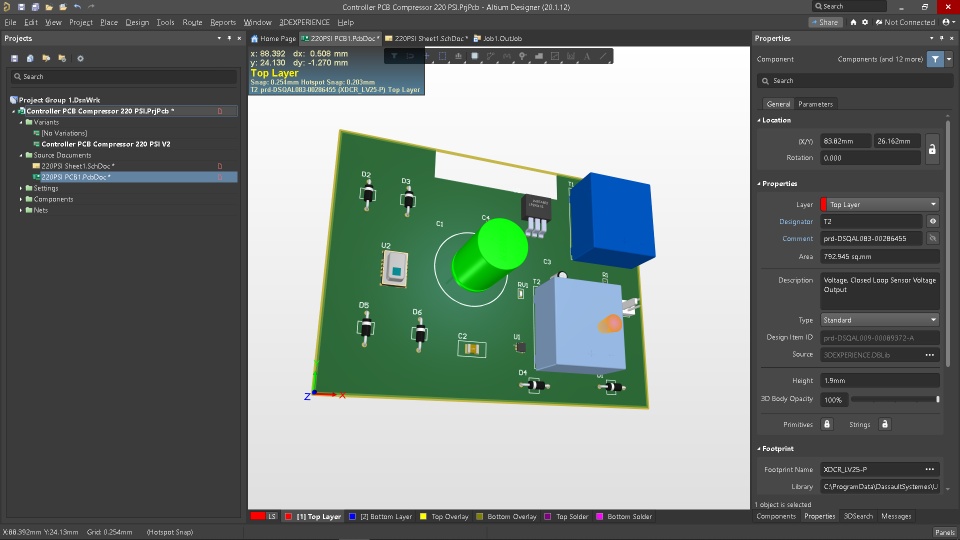
Task: Open the Messages panel tab
Action: point(896,517)
